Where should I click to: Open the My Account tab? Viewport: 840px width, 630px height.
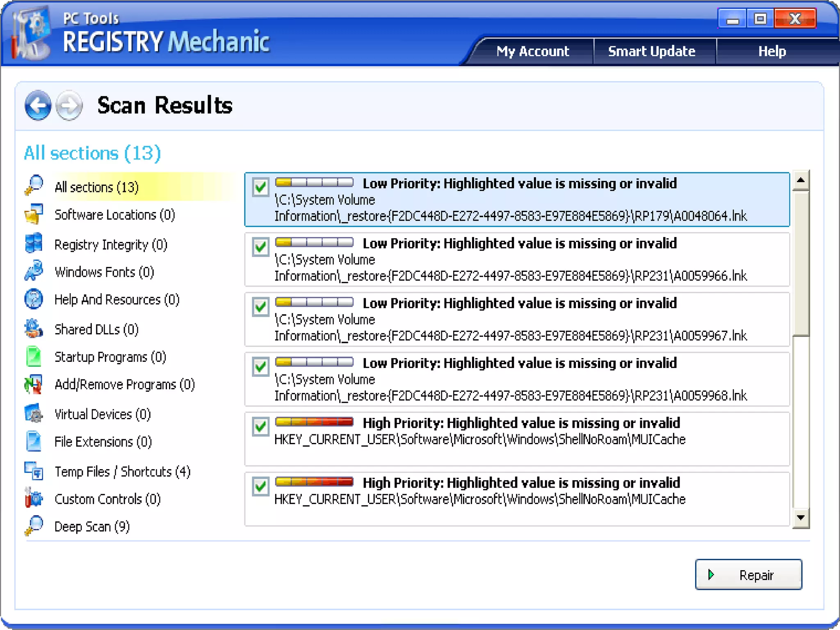click(x=532, y=51)
